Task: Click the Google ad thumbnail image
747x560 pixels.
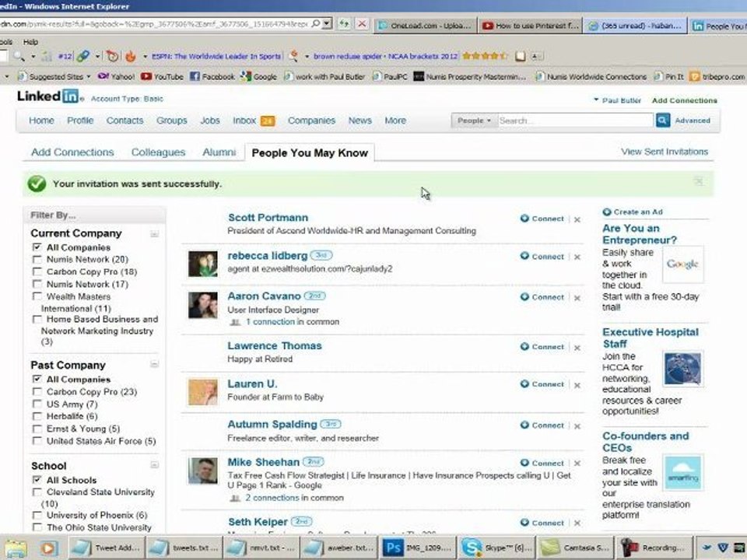Action: click(x=682, y=264)
